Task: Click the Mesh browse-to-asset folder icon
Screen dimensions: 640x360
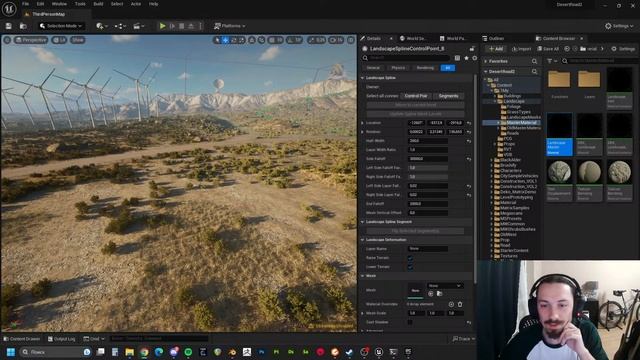Action: (x=440, y=294)
